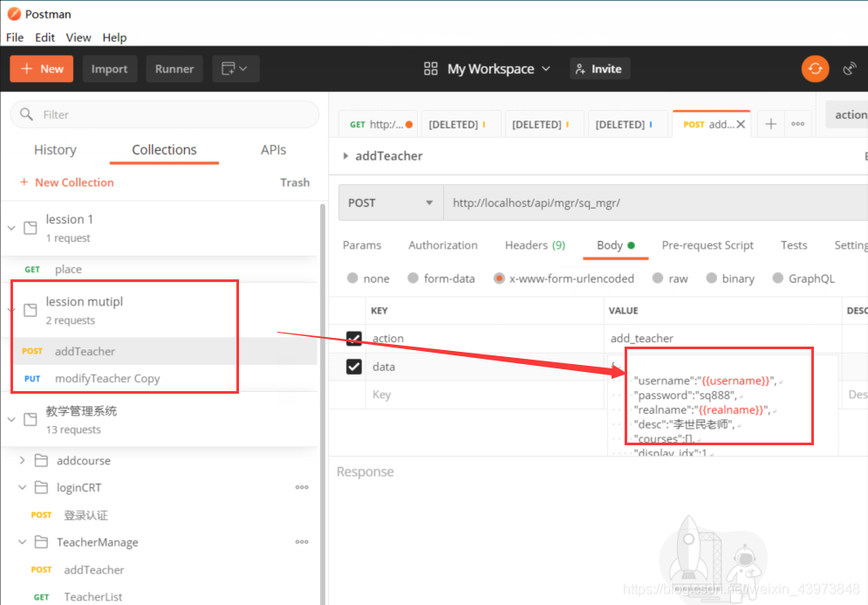Screen dimensions: 868x605
Task: Click New Collection link
Action: click(74, 182)
